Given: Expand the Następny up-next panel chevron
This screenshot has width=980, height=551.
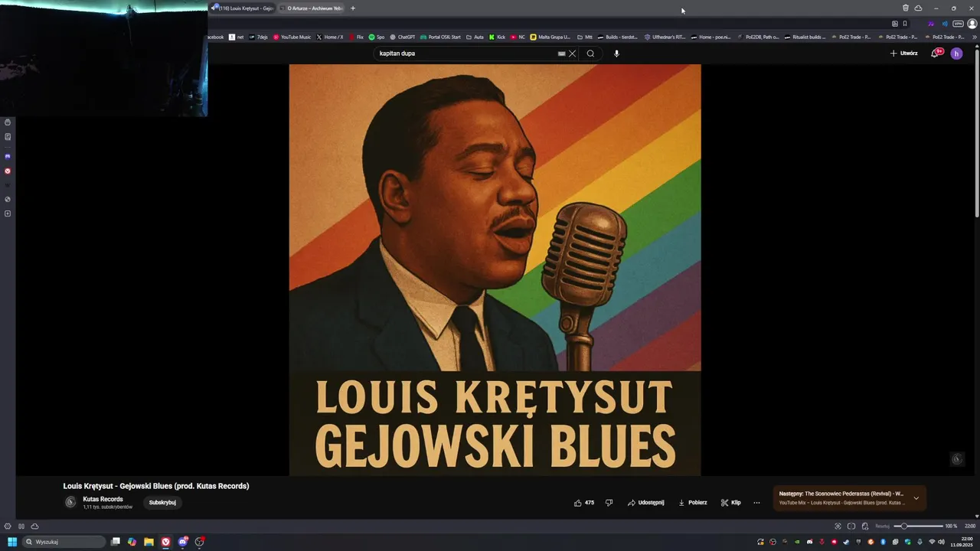Looking at the screenshot, I should 916,498.
